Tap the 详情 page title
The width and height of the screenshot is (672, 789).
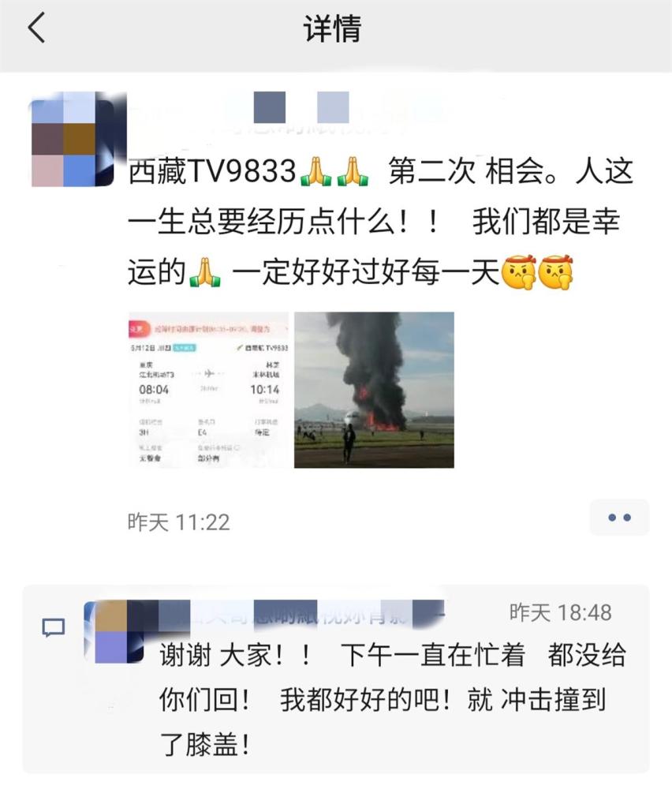(x=333, y=28)
